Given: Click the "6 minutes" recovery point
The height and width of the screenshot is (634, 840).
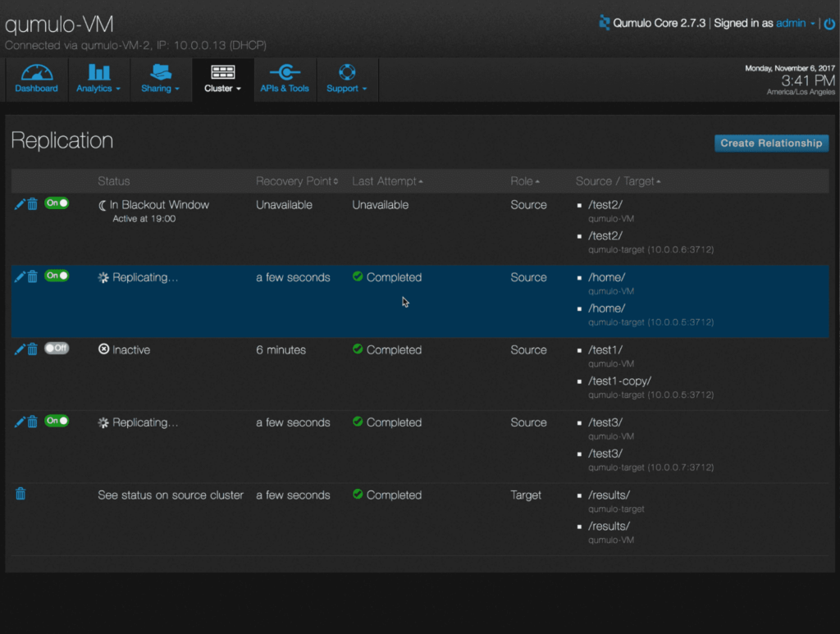Looking at the screenshot, I should [x=281, y=349].
